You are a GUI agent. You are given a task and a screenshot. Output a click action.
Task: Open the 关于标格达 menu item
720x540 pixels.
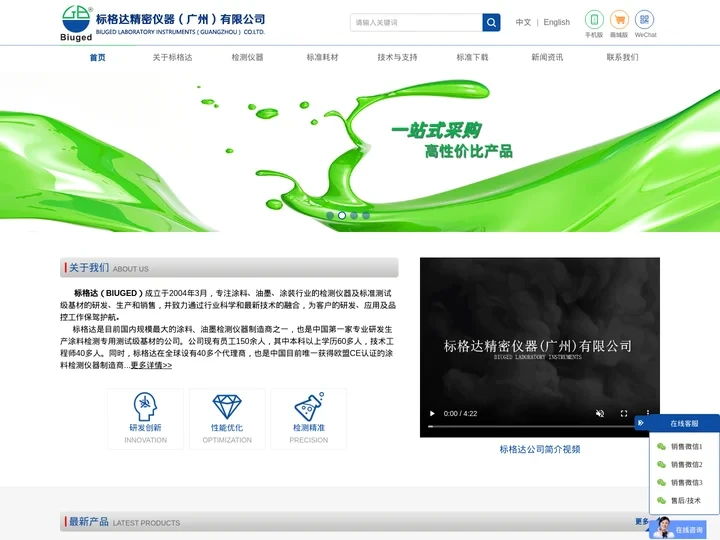(x=172, y=57)
